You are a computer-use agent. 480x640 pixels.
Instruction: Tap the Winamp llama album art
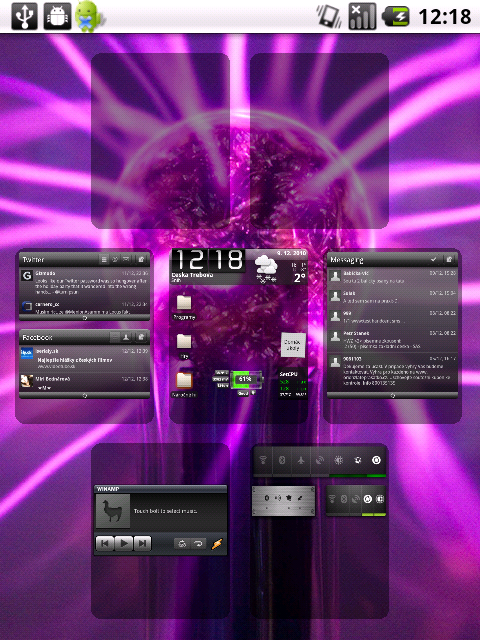[113, 511]
